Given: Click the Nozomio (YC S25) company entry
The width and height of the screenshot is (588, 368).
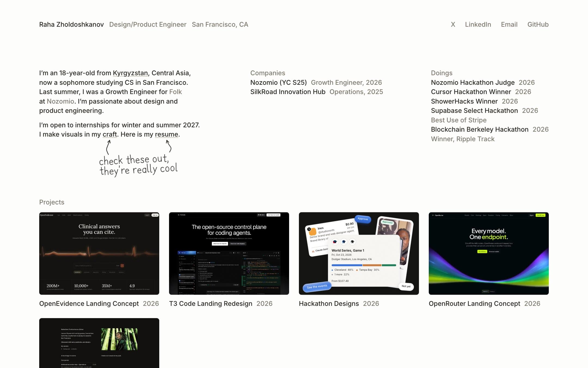Looking at the screenshot, I should click(x=278, y=83).
